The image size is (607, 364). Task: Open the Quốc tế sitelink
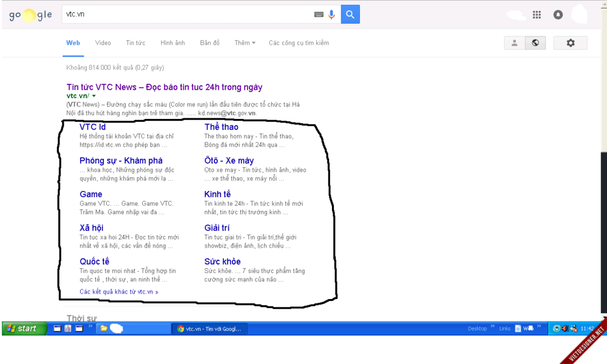(95, 261)
